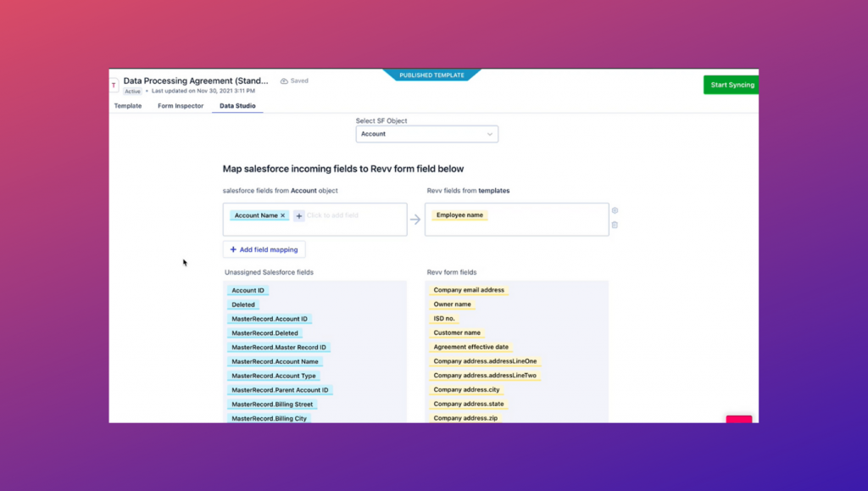Click the Published Template banner

point(431,75)
